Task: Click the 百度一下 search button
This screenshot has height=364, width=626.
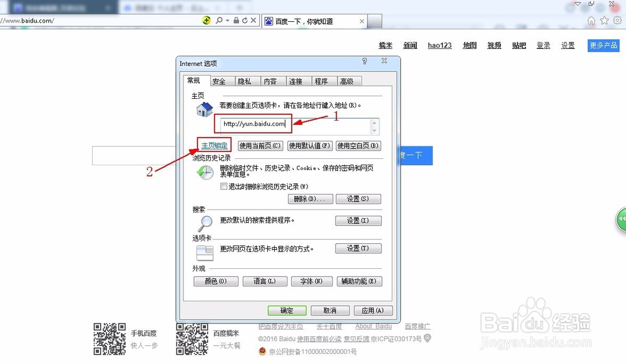Action: [x=416, y=156]
